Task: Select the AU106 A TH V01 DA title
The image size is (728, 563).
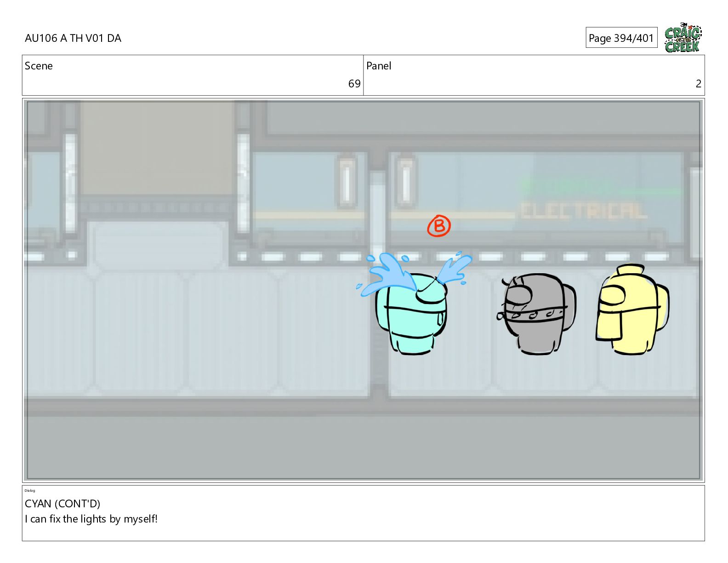Action: pos(73,38)
